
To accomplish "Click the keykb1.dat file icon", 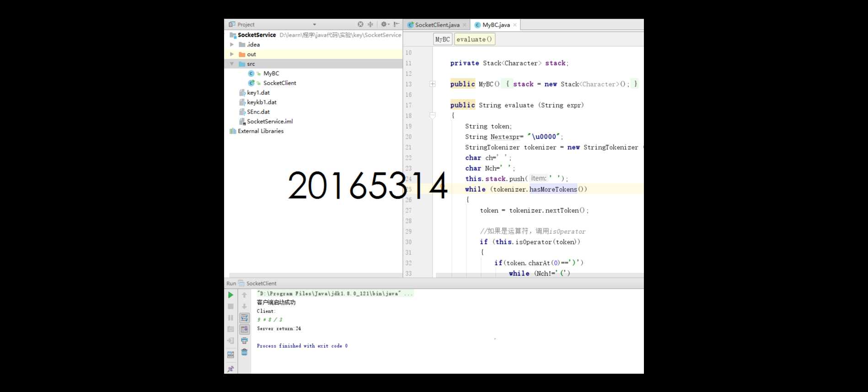I will pyautogui.click(x=242, y=102).
